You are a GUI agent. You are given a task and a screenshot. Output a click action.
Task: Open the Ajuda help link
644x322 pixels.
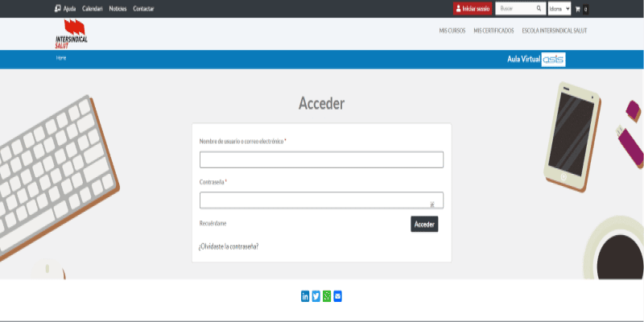(65, 9)
